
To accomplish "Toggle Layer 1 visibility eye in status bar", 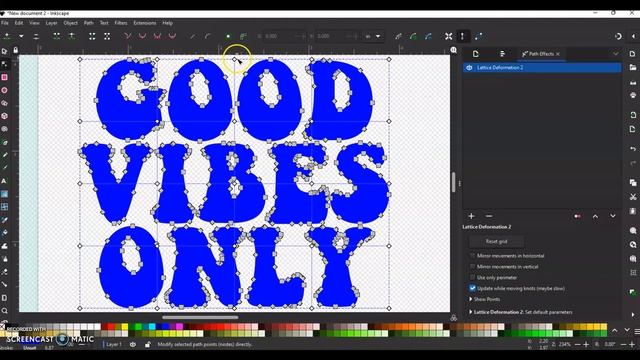I will tap(133, 344).
